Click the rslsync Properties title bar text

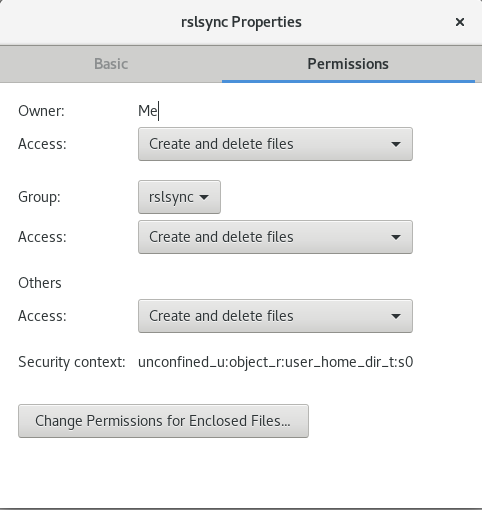click(x=241, y=22)
